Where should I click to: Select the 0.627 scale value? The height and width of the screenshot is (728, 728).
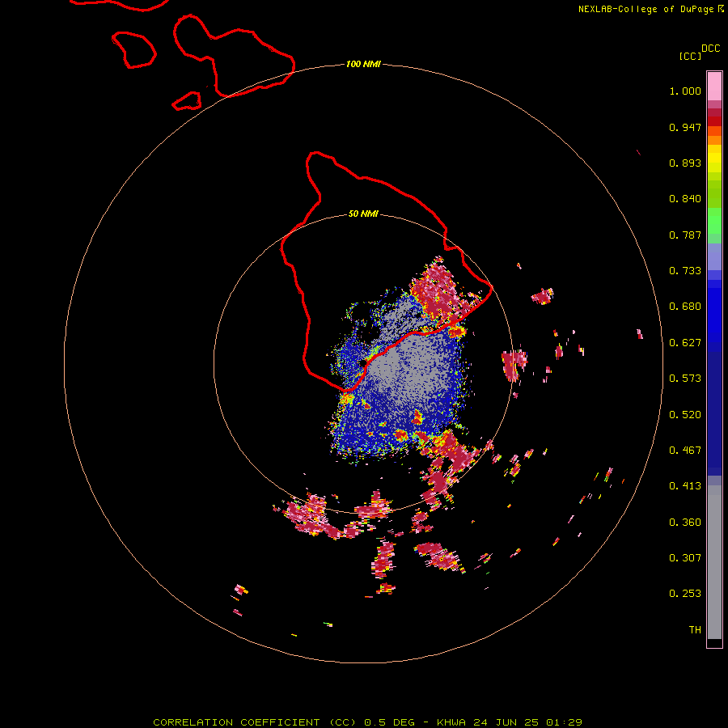point(685,343)
